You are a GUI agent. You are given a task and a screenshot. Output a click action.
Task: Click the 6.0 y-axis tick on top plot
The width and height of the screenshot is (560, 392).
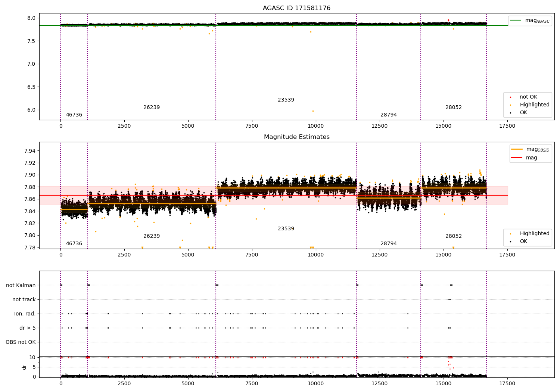click(31, 110)
